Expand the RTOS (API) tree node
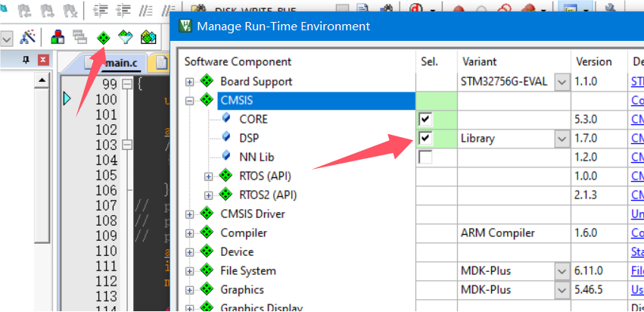Screen dimensions: 644x312 pyautogui.click(x=209, y=176)
